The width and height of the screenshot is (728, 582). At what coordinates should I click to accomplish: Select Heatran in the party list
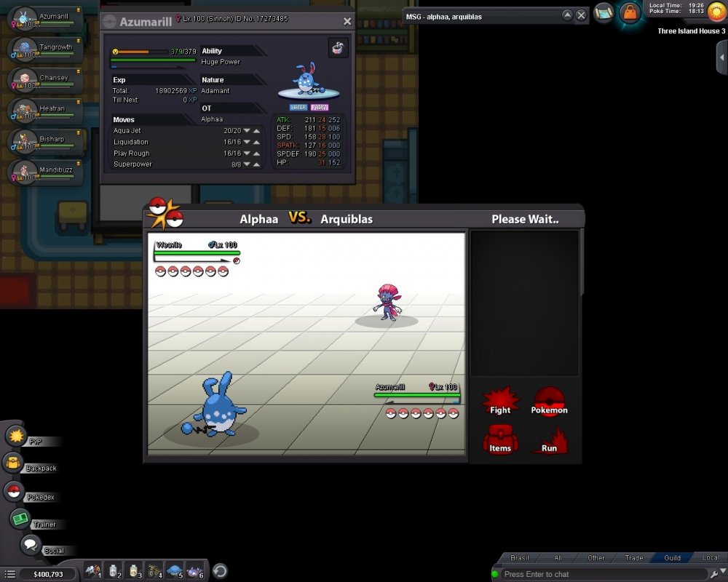point(44,111)
